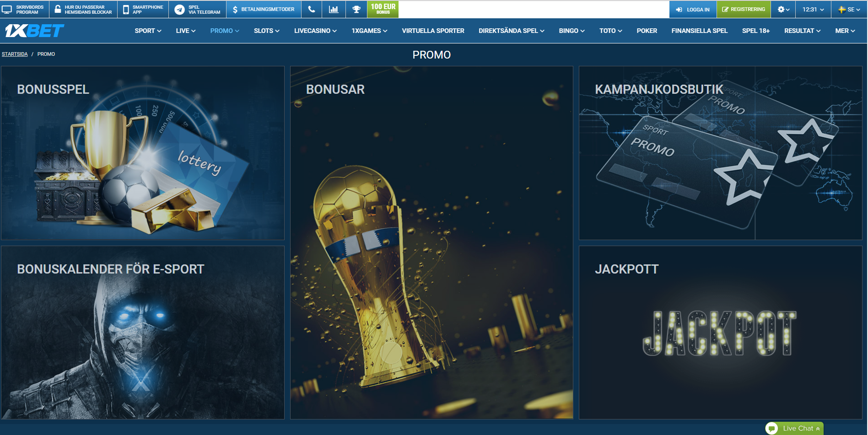Open the Bonusspel promo tile

[143, 153]
